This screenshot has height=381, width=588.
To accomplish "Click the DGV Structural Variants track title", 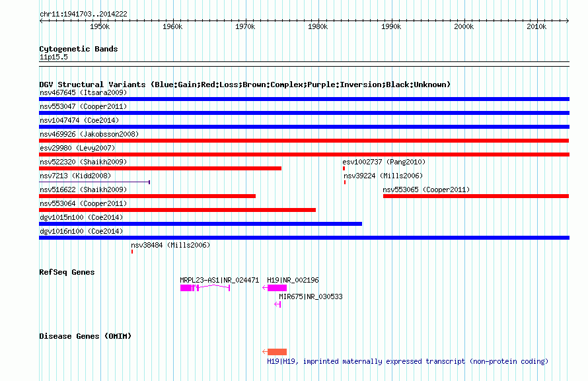I will pyautogui.click(x=245, y=85).
